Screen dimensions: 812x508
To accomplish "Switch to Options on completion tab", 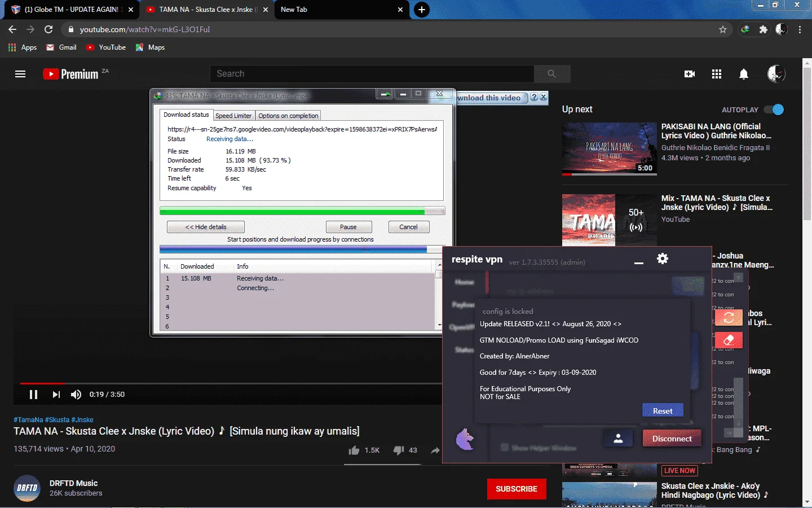I will pyautogui.click(x=288, y=116).
